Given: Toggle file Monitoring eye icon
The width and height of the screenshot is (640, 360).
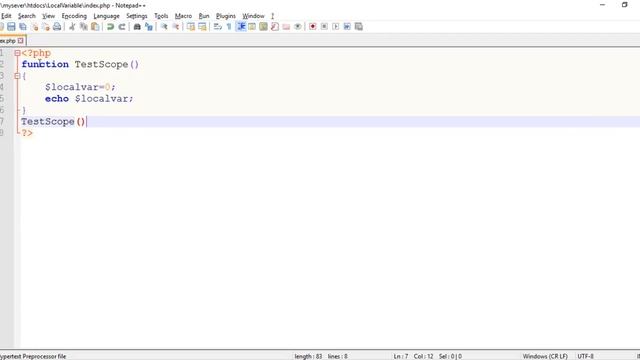Looking at the screenshot, I should tap(298, 27).
